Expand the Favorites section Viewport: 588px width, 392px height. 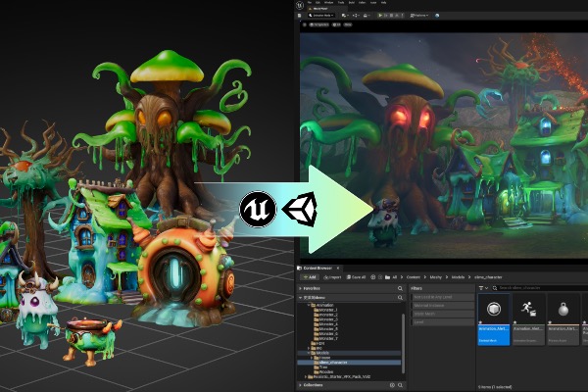[x=301, y=288]
